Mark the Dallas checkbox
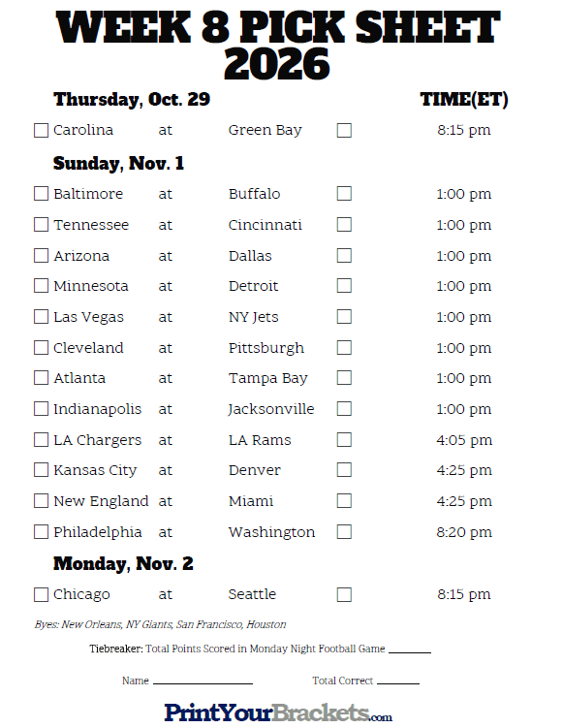This screenshot has height=728, width=562. [x=344, y=255]
